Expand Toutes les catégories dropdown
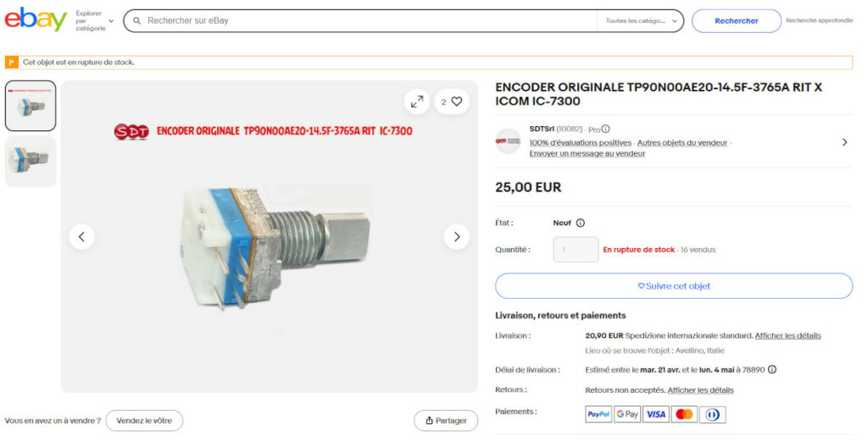Image resolution: width=868 pixels, height=442 pixels. [641, 21]
